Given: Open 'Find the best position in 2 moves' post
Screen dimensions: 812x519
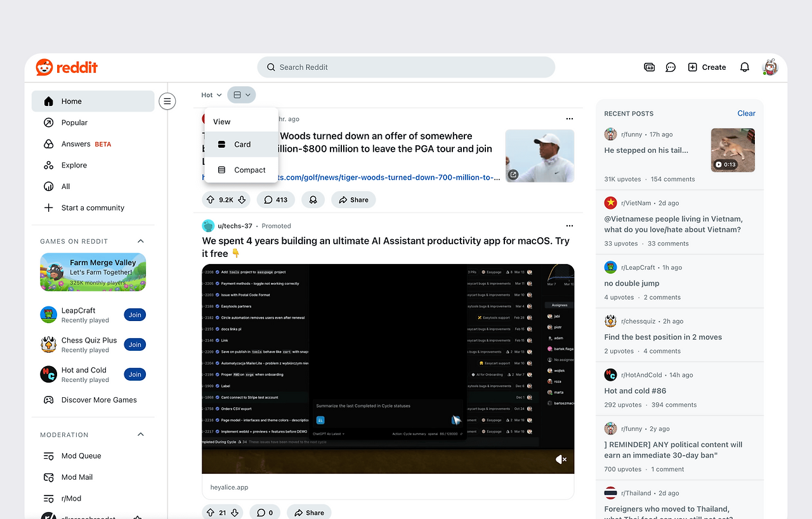Looking at the screenshot, I should pyautogui.click(x=663, y=338).
